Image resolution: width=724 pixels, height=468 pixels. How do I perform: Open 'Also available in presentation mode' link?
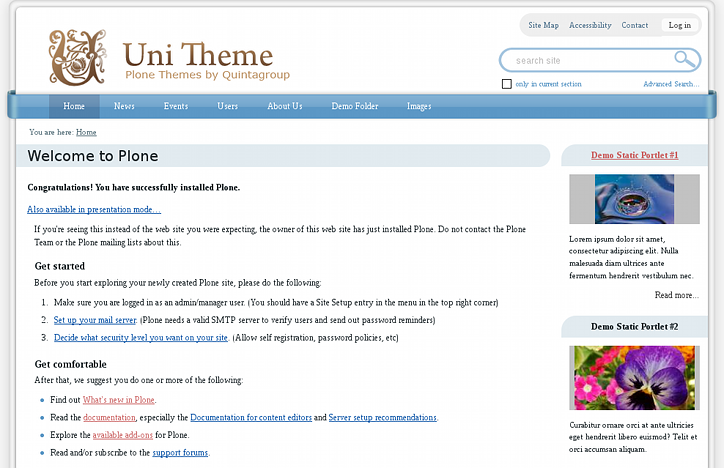(x=94, y=210)
